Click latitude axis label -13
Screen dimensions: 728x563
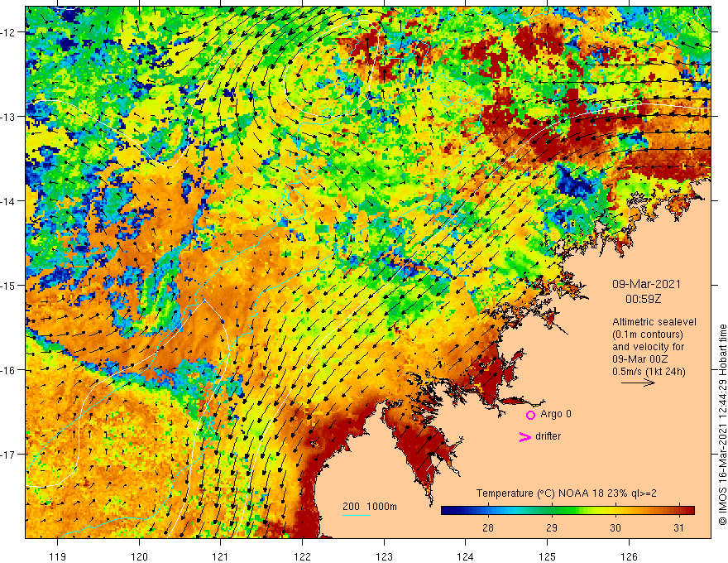point(8,117)
